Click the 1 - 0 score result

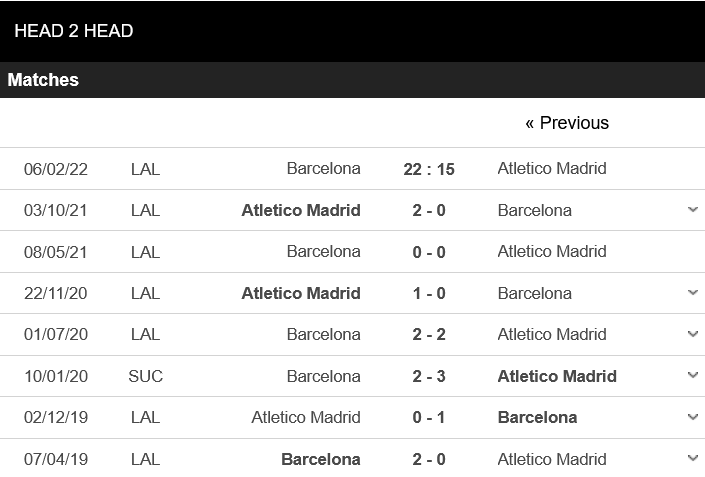coord(429,293)
